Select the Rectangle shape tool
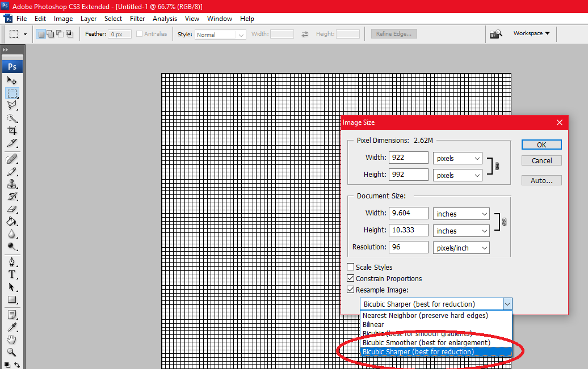588x369 pixels. click(12, 299)
